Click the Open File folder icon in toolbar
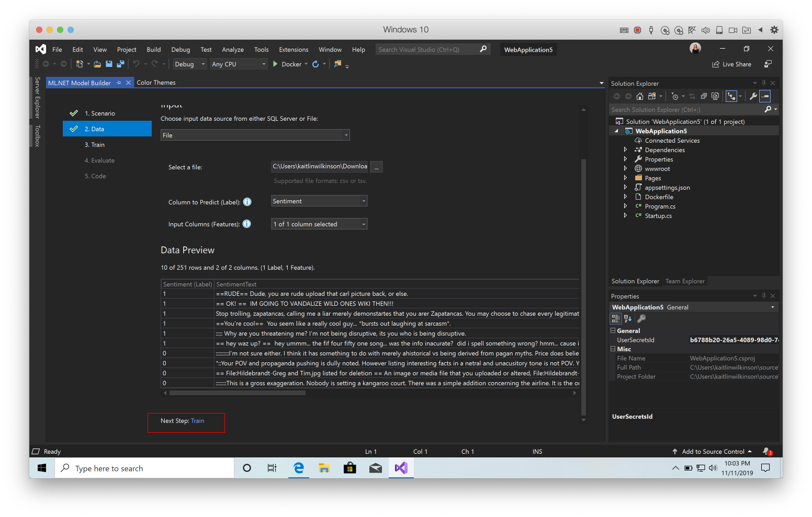The height and width of the screenshot is (517, 812). (97, 64)
